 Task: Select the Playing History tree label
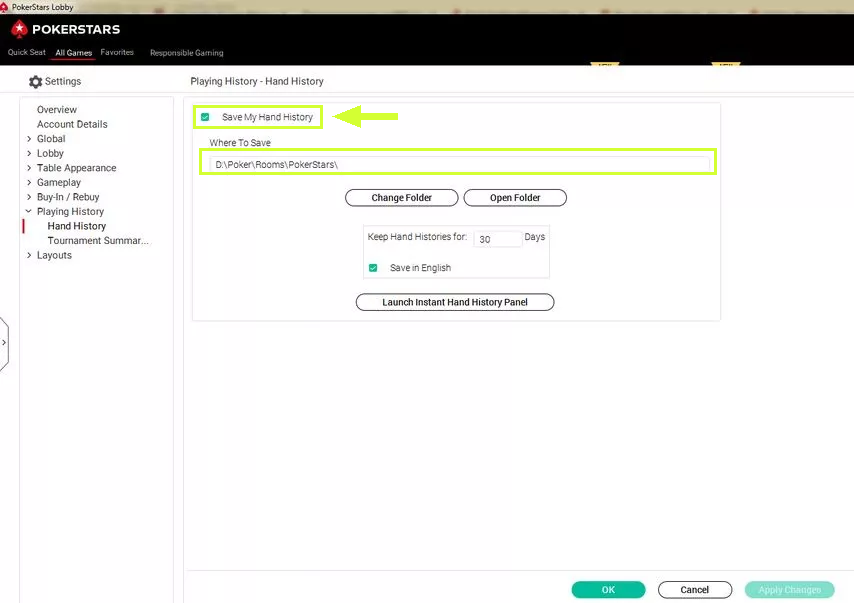click(x=70, y=211)
